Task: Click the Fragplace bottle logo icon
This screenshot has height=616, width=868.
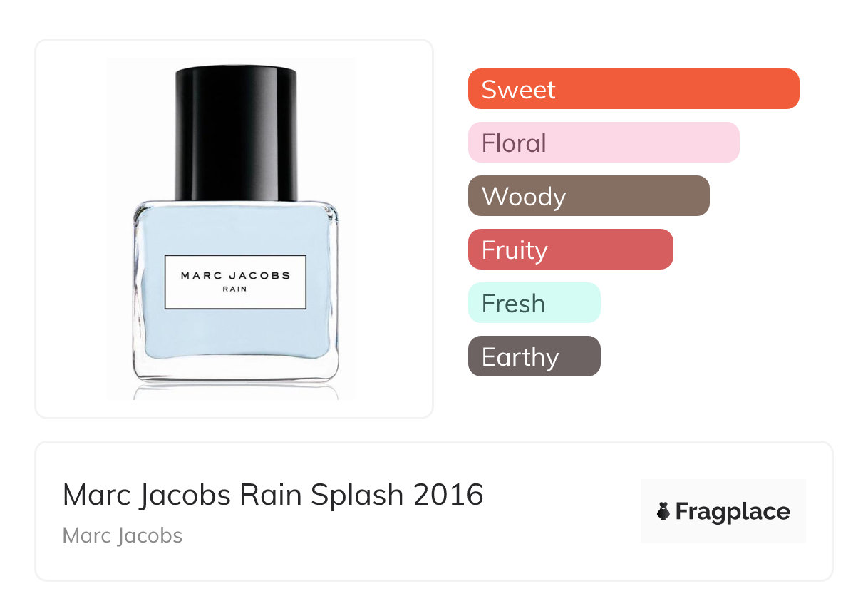Action: point(663,511)
